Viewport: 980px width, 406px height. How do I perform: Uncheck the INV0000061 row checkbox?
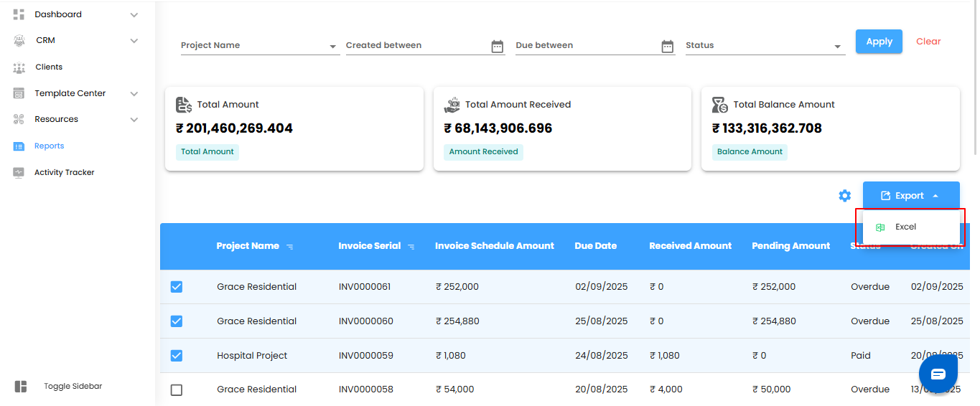pos(177,287)
